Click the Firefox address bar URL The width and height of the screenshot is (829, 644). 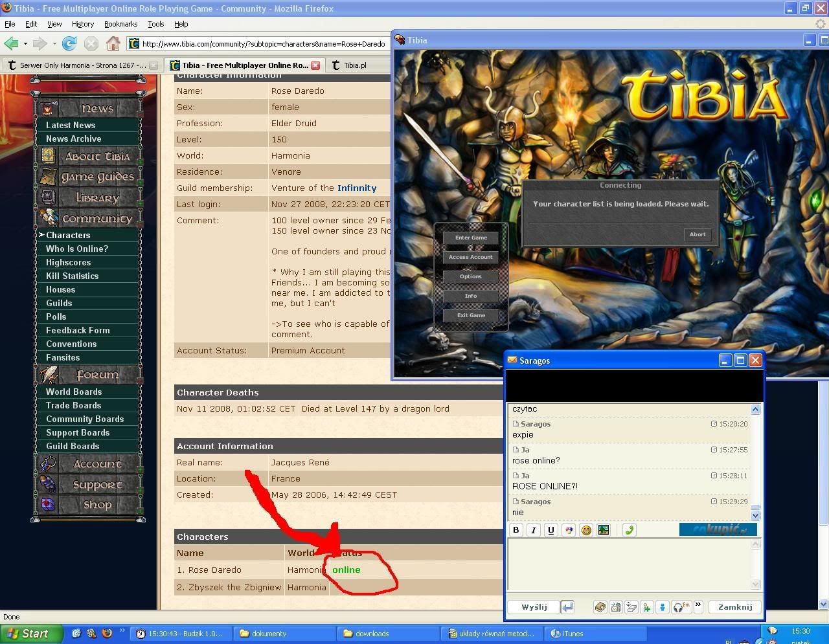264,44
